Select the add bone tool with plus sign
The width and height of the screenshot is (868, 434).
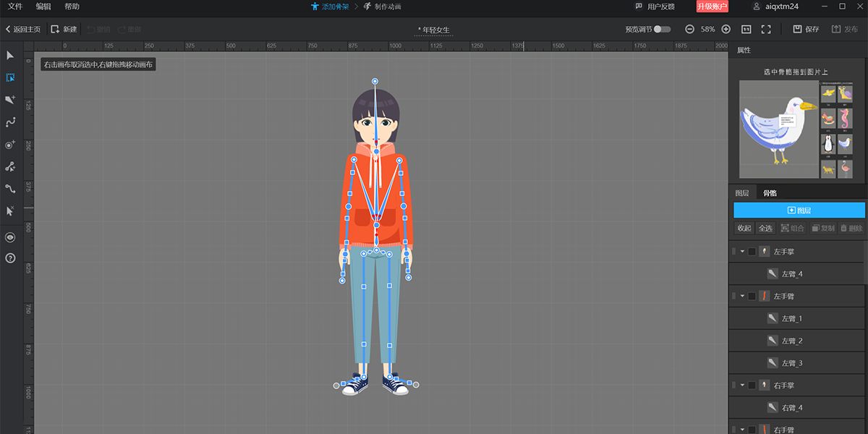(x=10, y=100)
